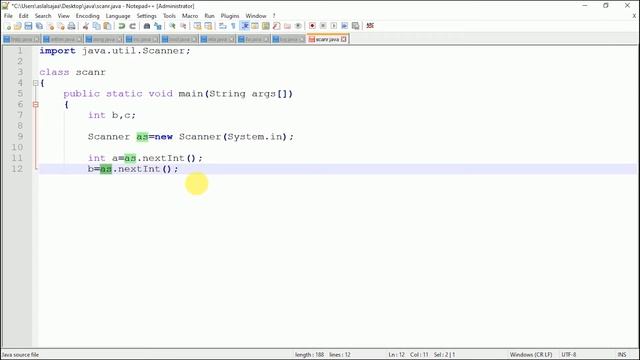Click the Close All toolbar icon
The width and height of the screenshot is (640, 360).
click(60, 26)
